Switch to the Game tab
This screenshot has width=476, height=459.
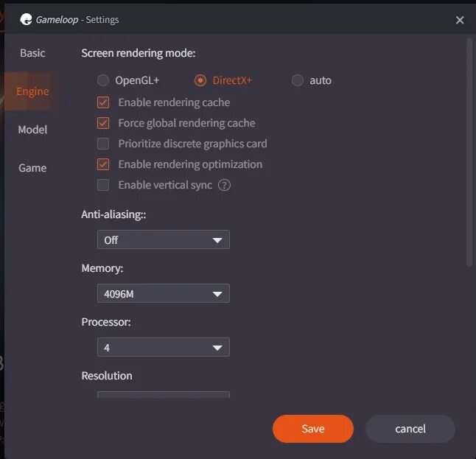(x=32, y=168)
